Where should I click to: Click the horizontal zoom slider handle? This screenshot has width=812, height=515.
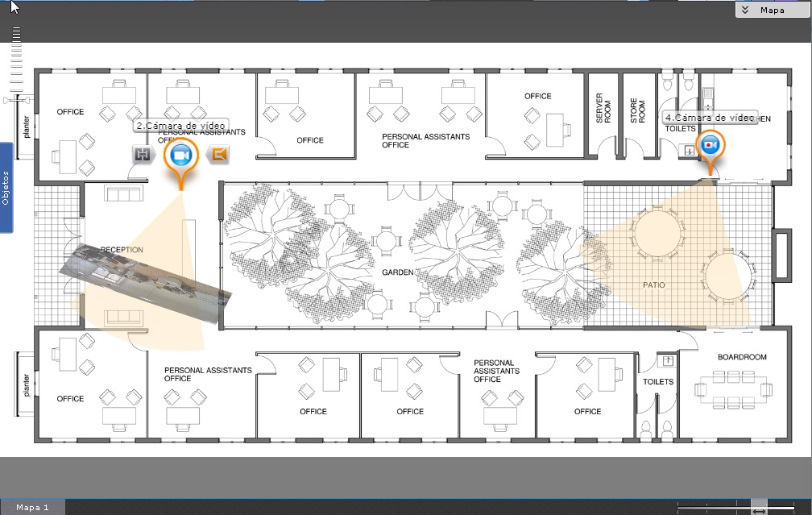click(759, 508)
